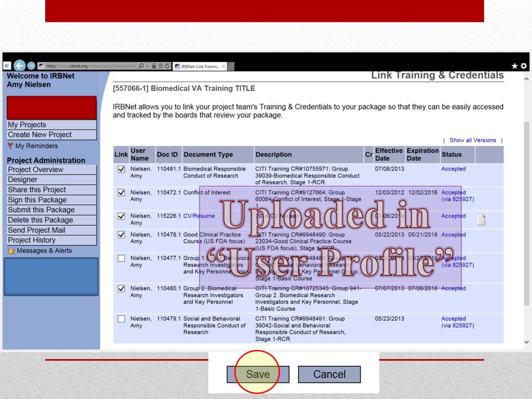Open My Projects menu item
This screenshot has height=399, width=532.
point(52,125)
